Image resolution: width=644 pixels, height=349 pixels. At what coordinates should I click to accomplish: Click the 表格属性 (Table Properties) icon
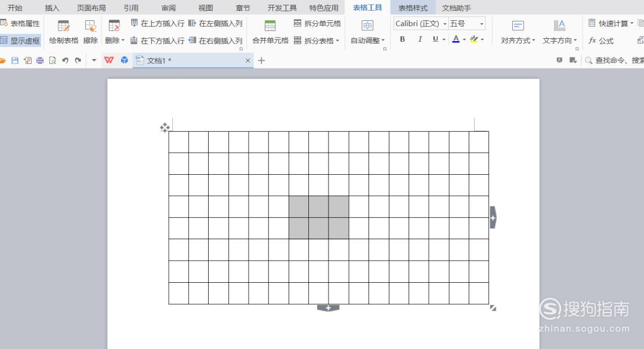click(x=22, y=23)
